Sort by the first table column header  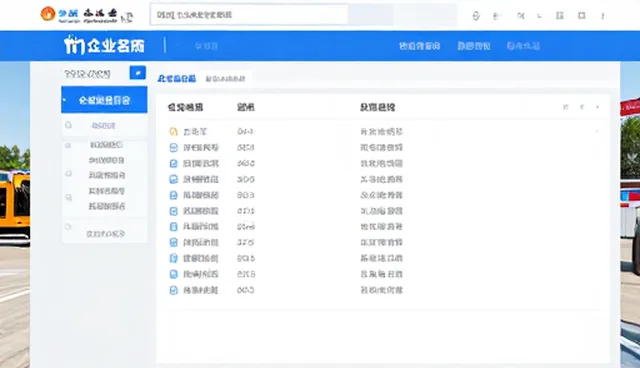[185, 107]
